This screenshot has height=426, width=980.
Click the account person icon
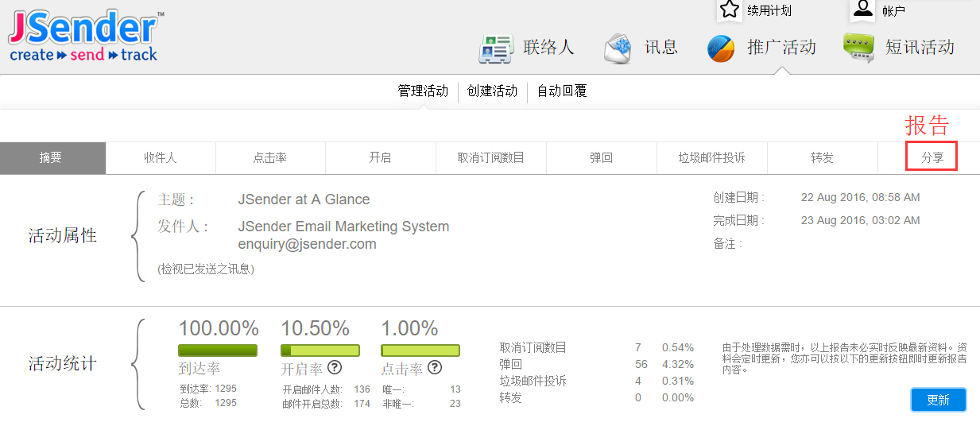coord(862,10)
